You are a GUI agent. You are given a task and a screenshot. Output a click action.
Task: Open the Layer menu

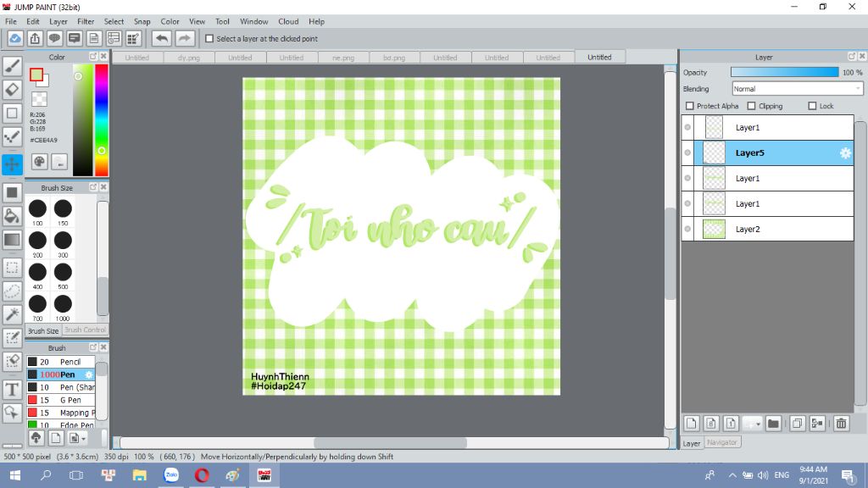point(58,21)
